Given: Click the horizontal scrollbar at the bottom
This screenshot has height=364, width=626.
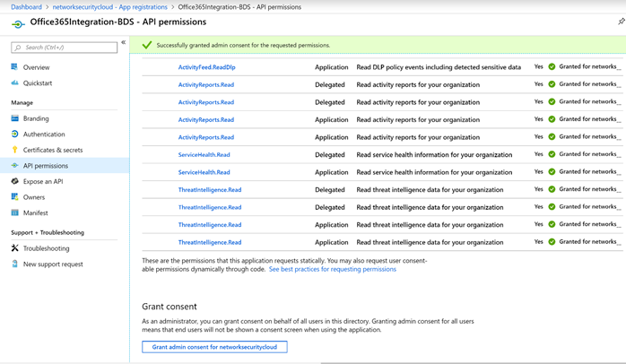Looking at the screenshot, I should [x=474, y=363].
